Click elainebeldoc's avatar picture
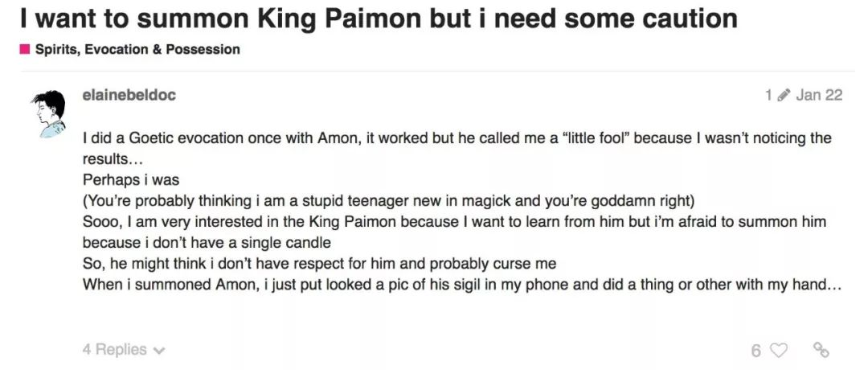This screenshot has height=370, width=868. tap(47, 111)
